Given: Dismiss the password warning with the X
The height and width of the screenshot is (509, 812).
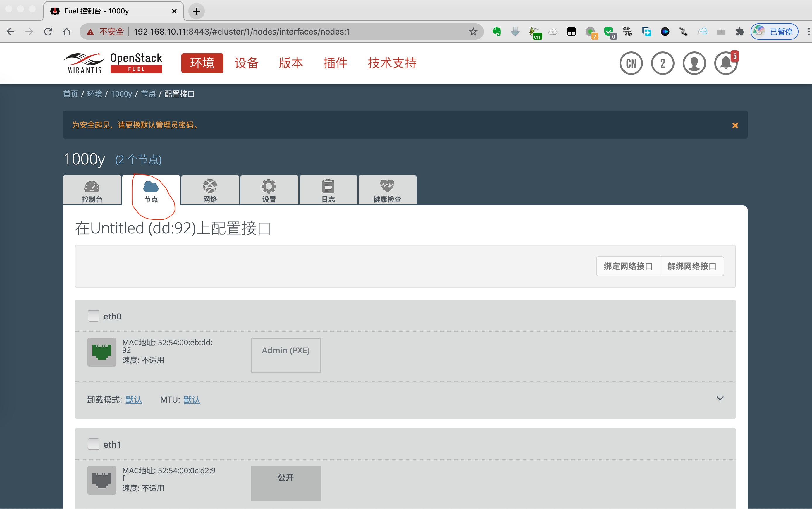Looking at the screenshot, I should [x=735, y=125].
